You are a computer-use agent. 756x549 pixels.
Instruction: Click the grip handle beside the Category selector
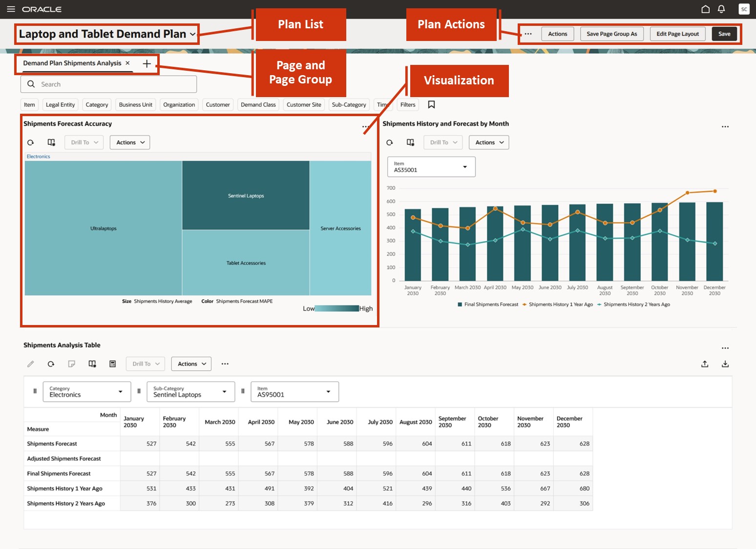(35, 391)
